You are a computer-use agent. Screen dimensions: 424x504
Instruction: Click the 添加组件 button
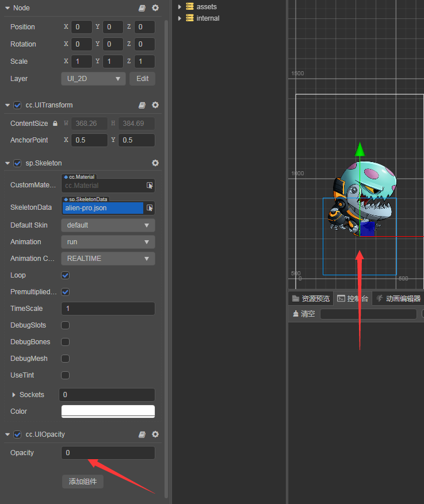(x=83, y=482)
